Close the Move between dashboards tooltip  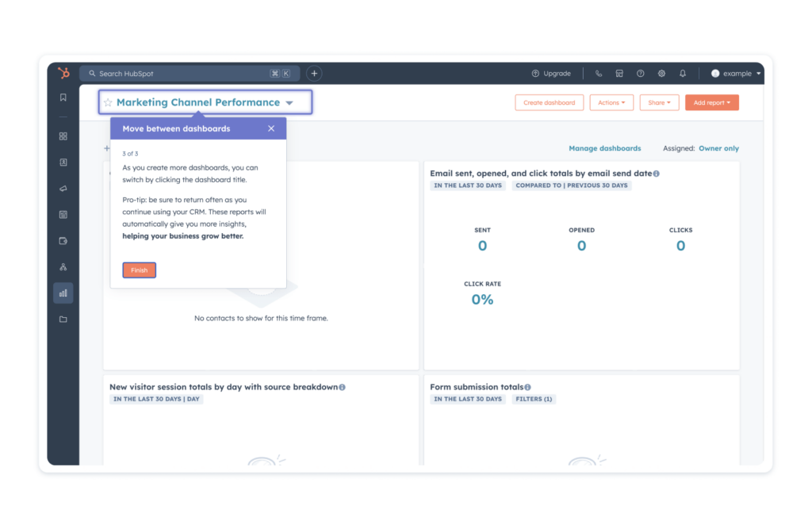click(271, 128)
